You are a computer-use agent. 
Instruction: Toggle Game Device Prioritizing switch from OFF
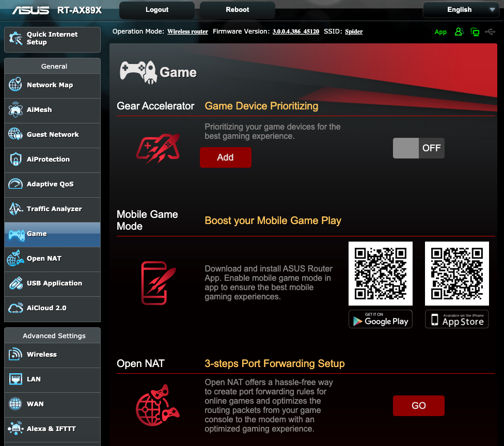[418, 148]
